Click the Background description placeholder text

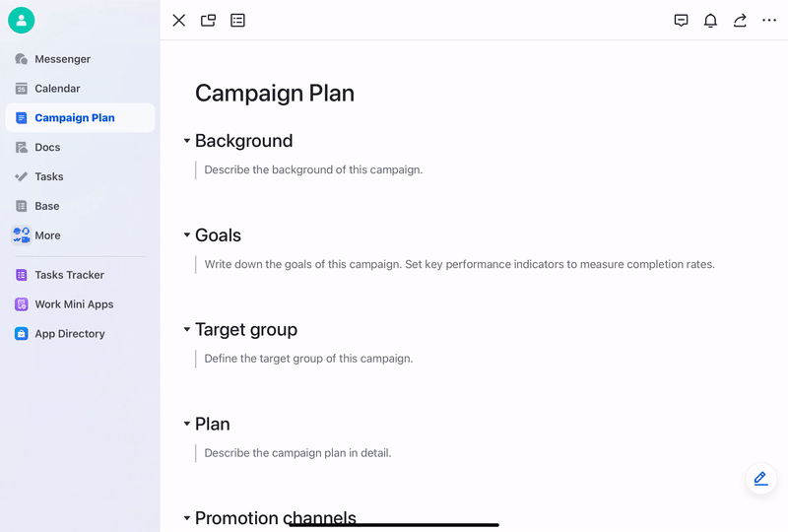[313, 170]
